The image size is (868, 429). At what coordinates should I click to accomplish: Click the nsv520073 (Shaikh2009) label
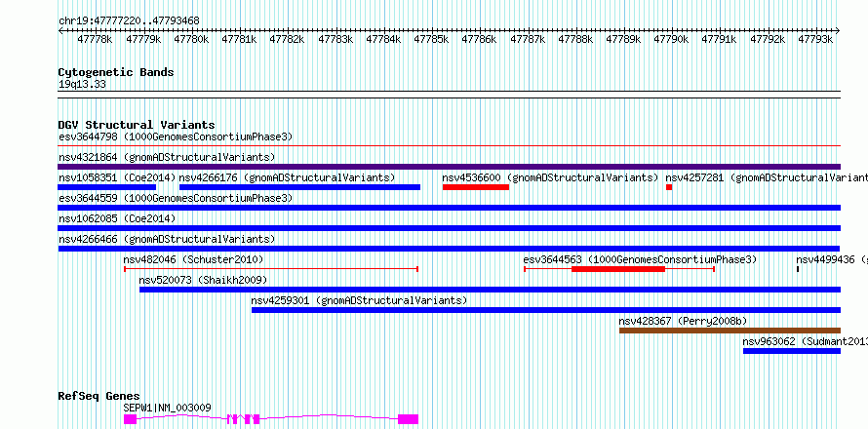pos(203,280)
